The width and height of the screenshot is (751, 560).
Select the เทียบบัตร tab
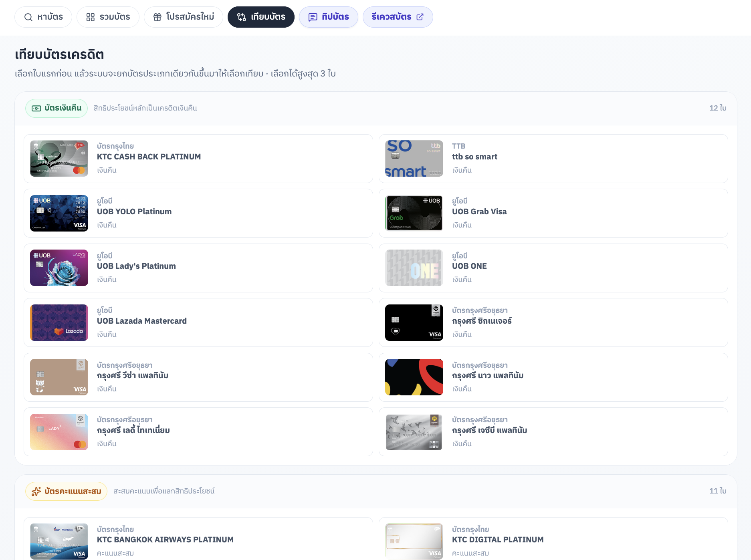coord(261,17)
